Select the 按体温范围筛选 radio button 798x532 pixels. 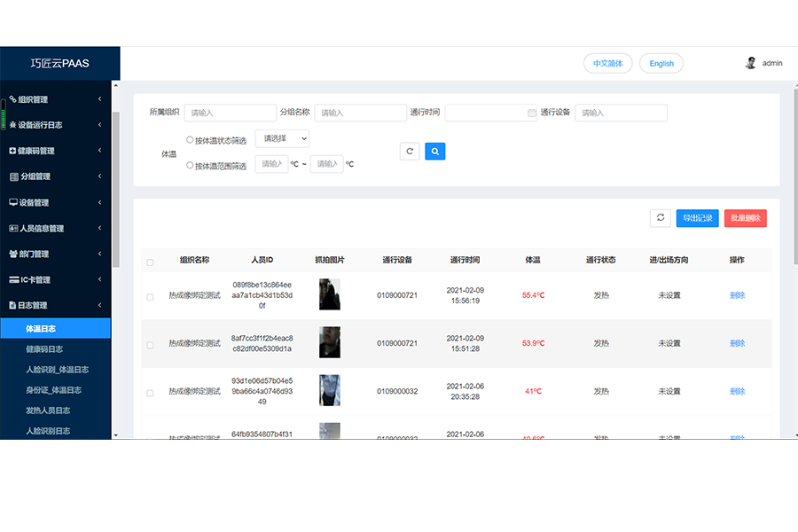(190, 165)
